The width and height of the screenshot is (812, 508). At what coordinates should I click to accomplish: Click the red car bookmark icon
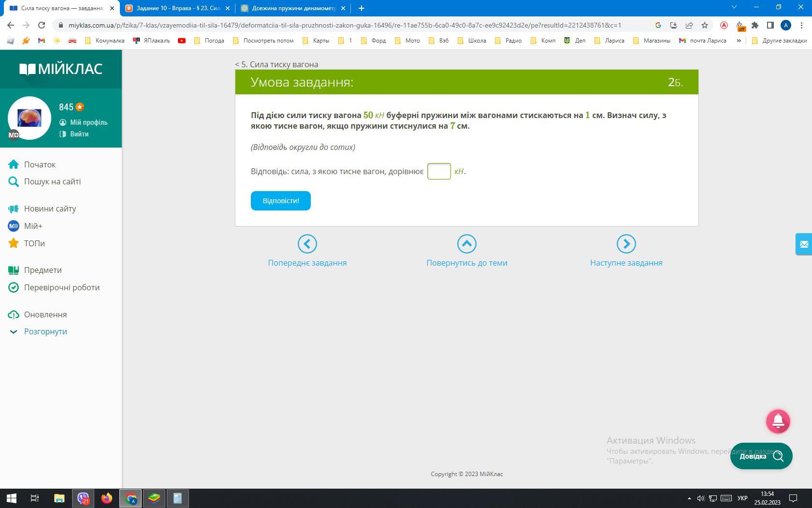point(72,41)
